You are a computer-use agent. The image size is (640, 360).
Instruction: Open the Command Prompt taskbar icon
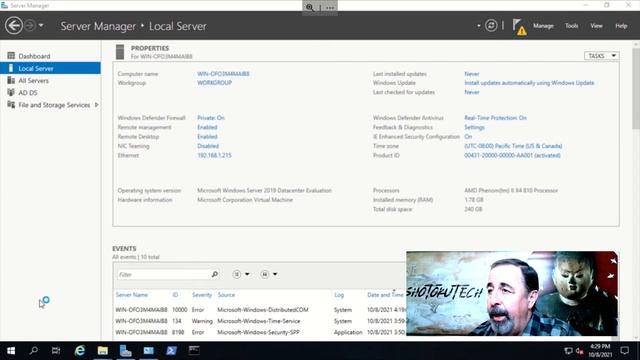(194, 351)
